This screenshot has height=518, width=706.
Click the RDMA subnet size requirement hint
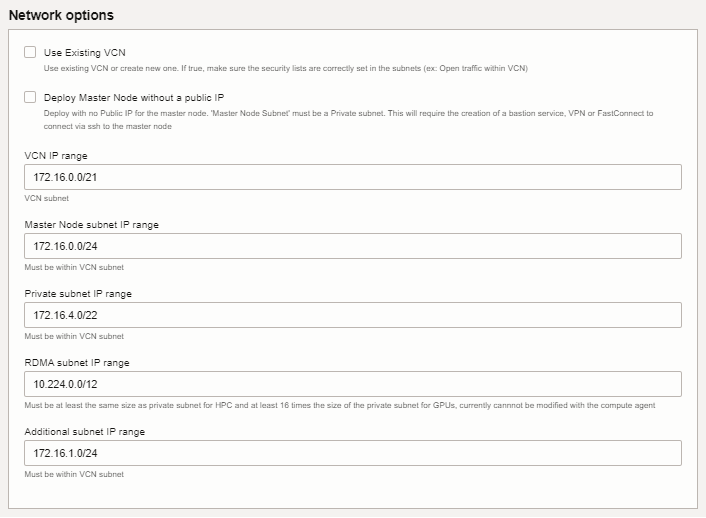tap(339, 405)
